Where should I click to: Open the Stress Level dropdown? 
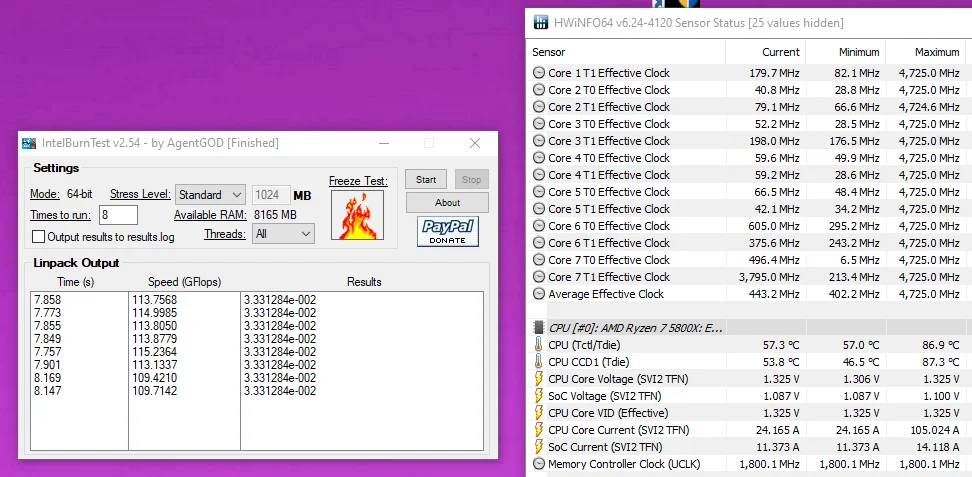pos(210,195)
